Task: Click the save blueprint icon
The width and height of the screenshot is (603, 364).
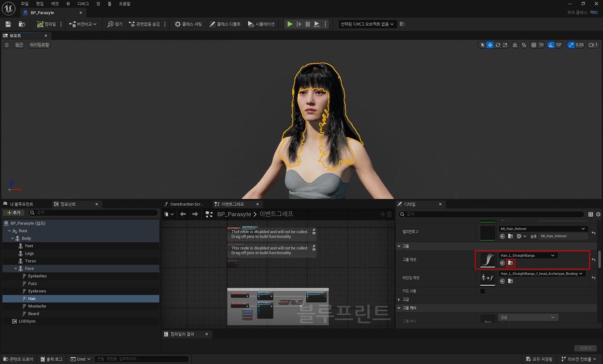Action: 8,24
